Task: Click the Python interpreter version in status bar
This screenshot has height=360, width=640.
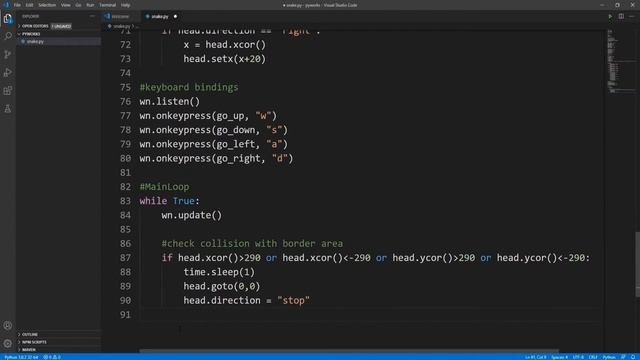Action: pyautogui.click(x=21, y=357)
